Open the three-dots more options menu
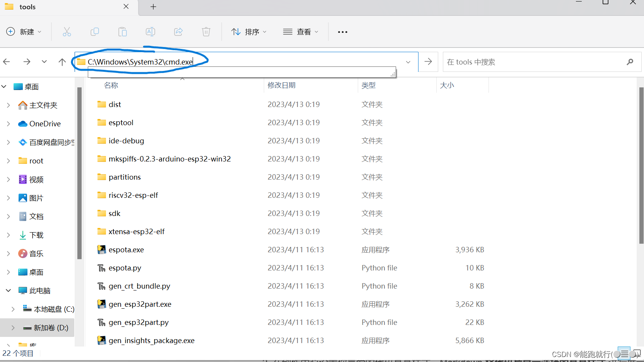 (343, 32)
